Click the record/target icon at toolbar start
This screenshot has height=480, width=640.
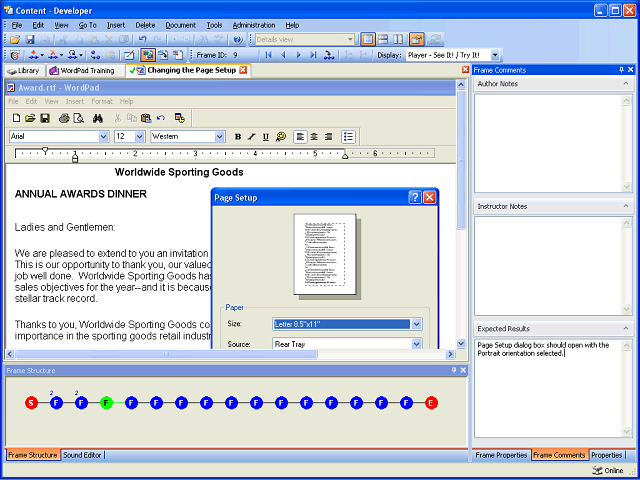click(15, 55)
